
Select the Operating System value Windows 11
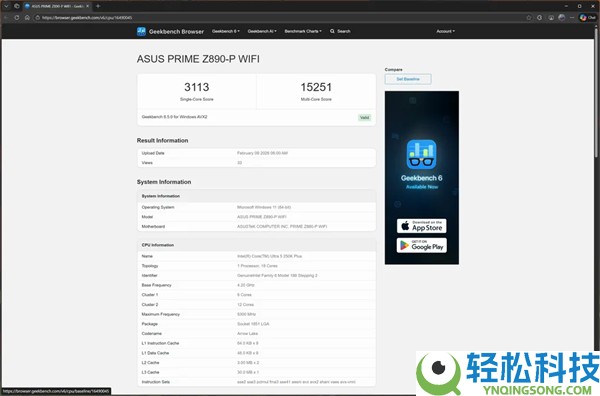pos(264,207)
